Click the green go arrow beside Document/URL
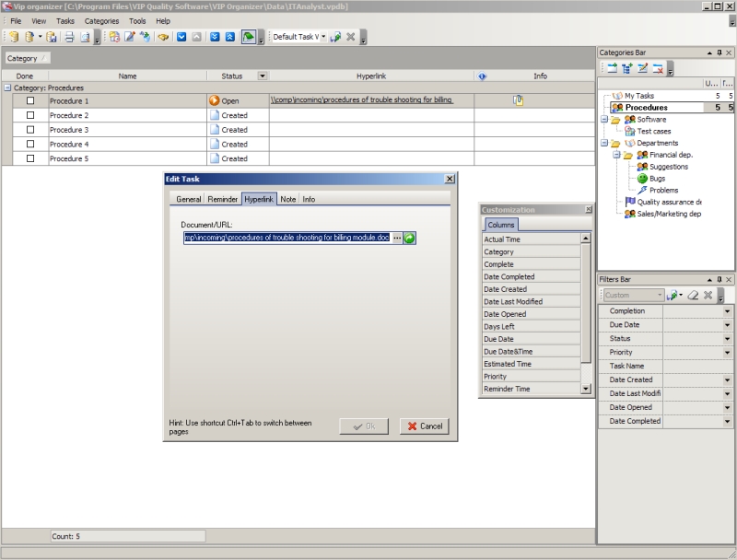Screen dimensions: 737x560 [410, 238]
